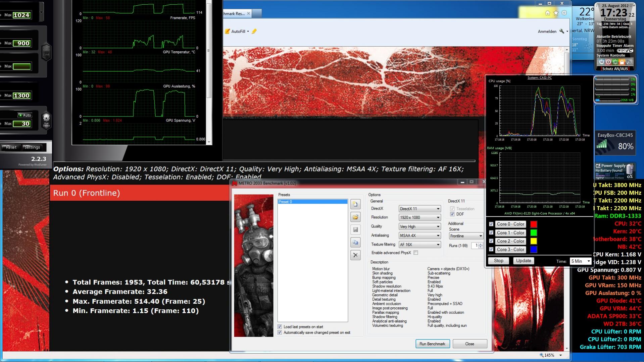Open a new browser tab
This screenshot has height=362, width=644.
pos(257,13)
